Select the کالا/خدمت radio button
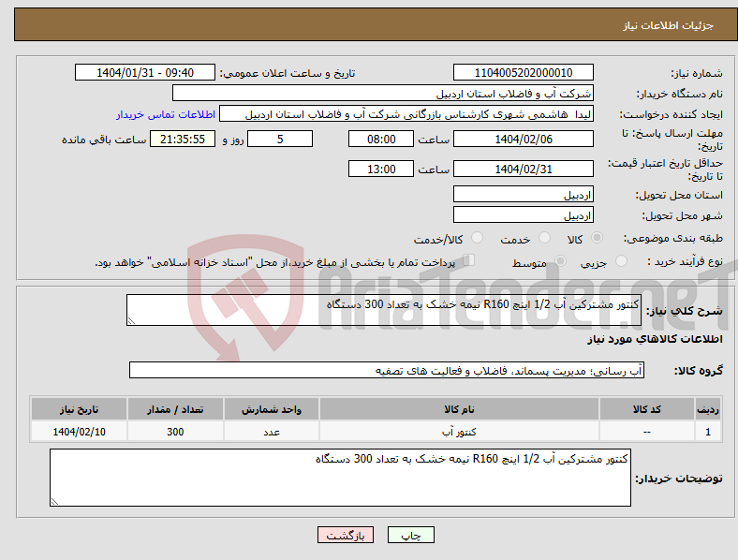Screen dimensions: 738x560 pos(478,238)
